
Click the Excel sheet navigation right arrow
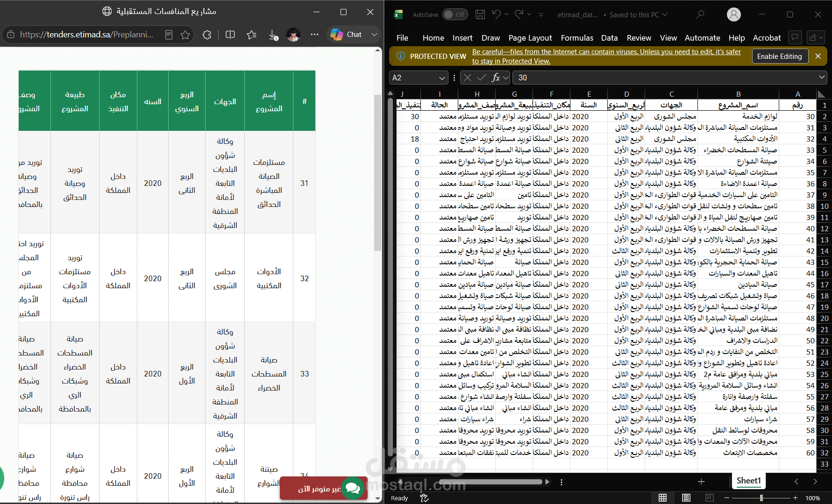[815, 482]
